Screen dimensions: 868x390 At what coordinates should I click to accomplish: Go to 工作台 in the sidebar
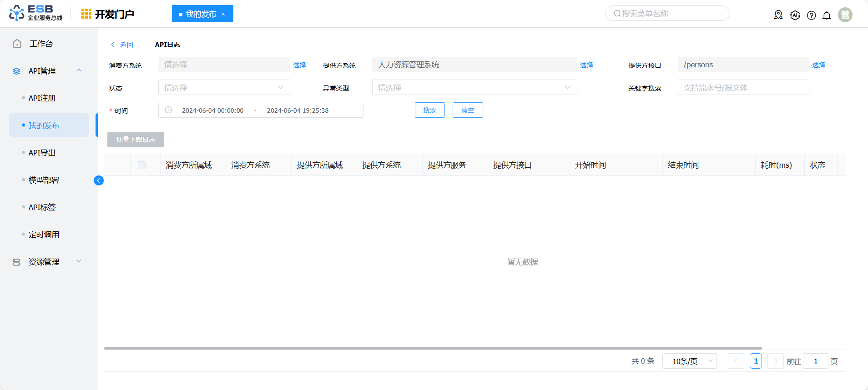point(41,44)
